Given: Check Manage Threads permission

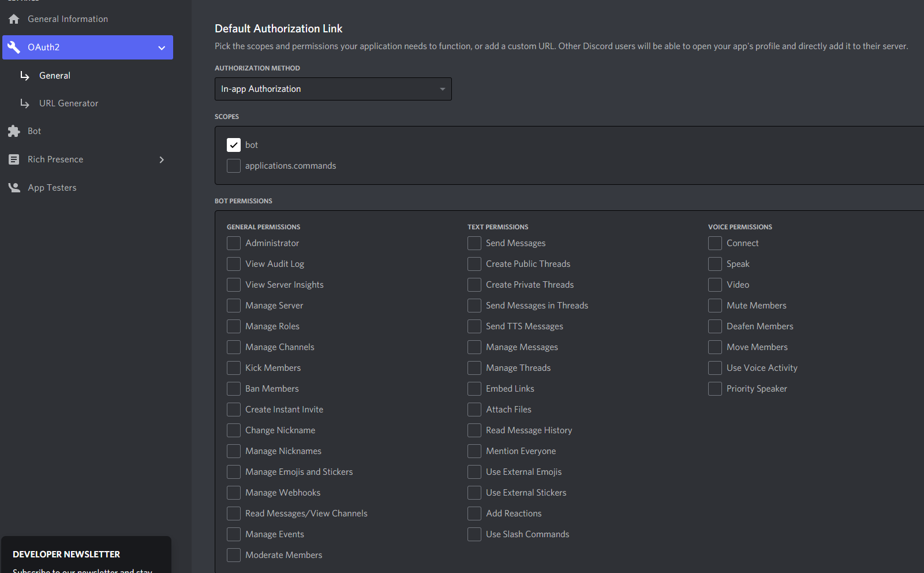Looking at the screenshot, I should tap(474, 368).
